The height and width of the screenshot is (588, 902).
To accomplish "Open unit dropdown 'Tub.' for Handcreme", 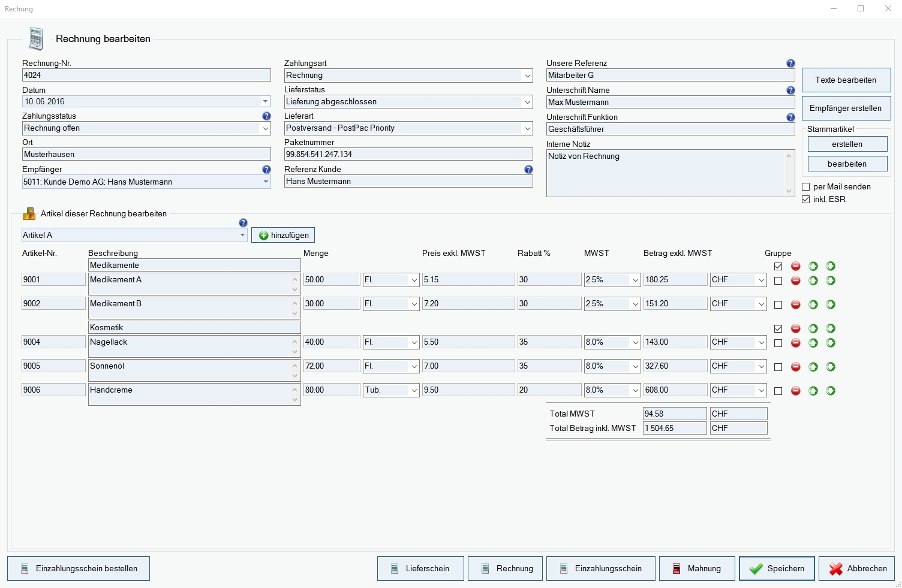I will click(x=414, y=390).
